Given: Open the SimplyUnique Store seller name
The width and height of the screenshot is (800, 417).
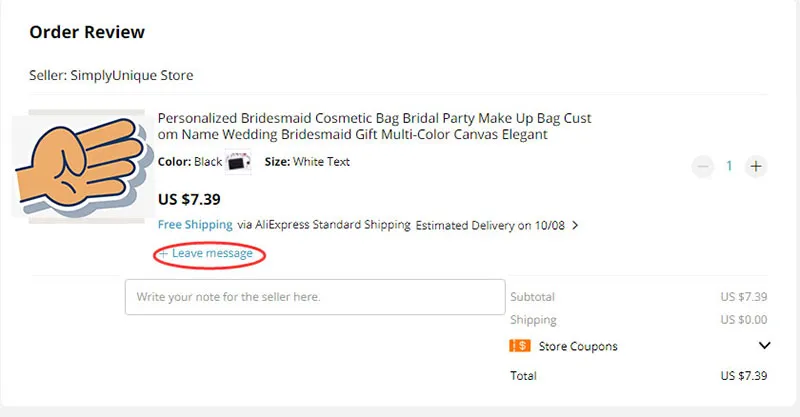Looking at the screenshot, I should (132, 75).
